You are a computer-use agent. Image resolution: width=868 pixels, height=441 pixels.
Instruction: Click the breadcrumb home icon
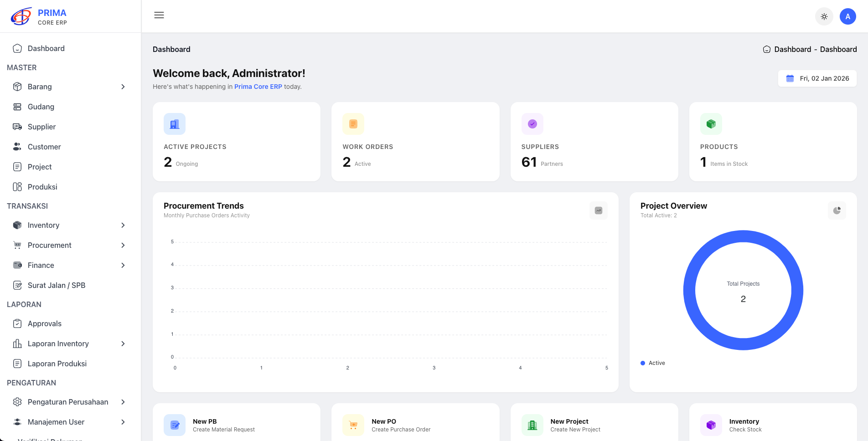point(767,49)
